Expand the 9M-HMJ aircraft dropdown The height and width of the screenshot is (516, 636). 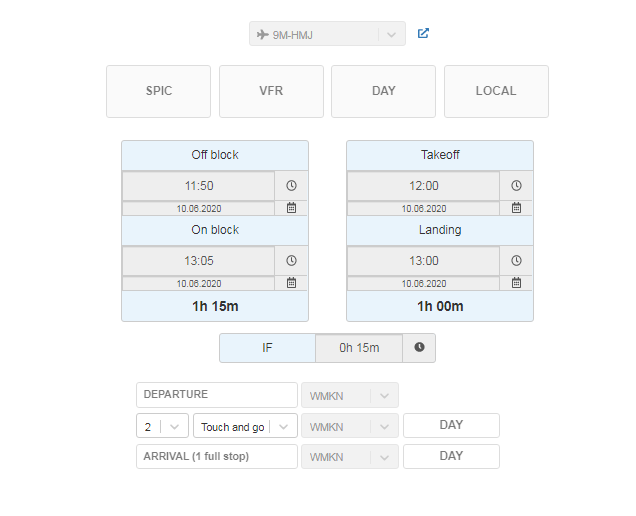coord(390,34)
